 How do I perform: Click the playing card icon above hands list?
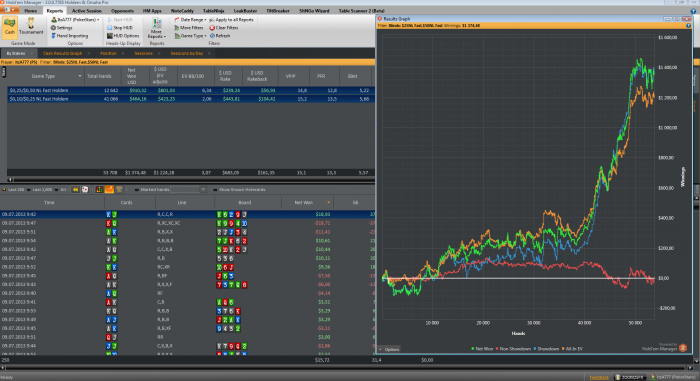point(85,190)
